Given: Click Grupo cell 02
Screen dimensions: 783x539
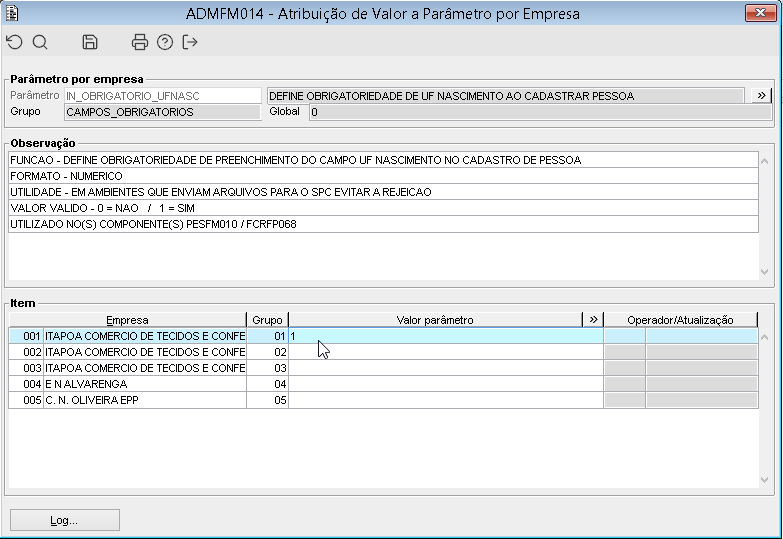Looking at the screenshot, I should tap(268, 352).
